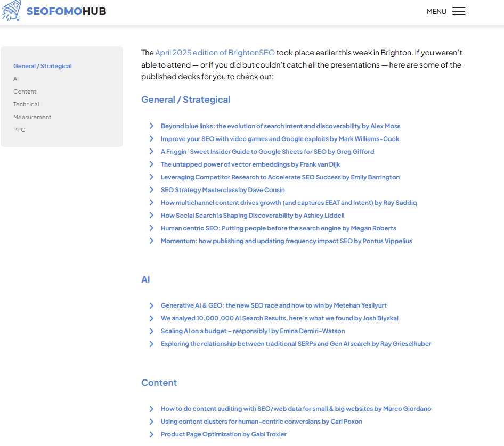
Task: Open Ray Grieselhuber SERPs and Gen AI deck
Action: (x=296, y=344)
